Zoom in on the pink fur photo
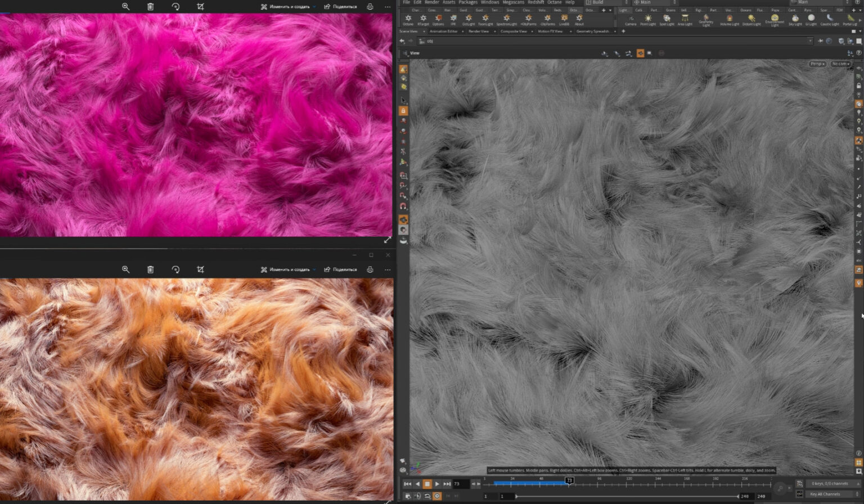This screenshot has width=864, height=504. click(125, 7)
